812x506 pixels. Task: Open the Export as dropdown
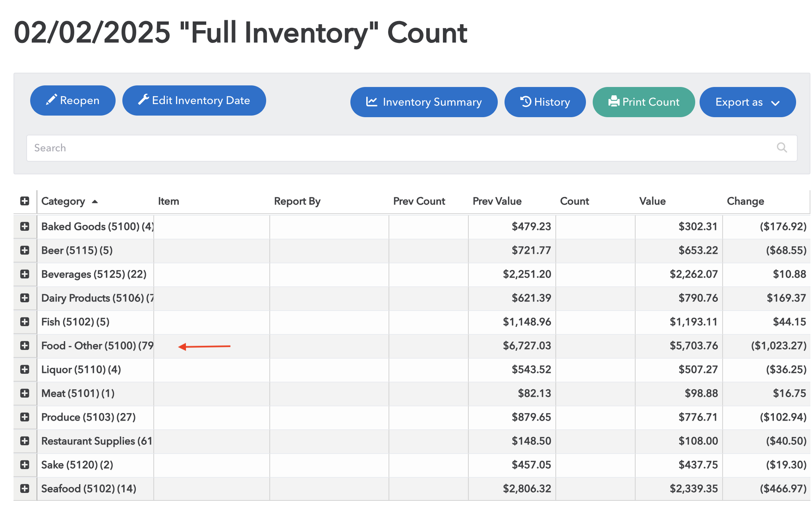click(x=748, y=102)
